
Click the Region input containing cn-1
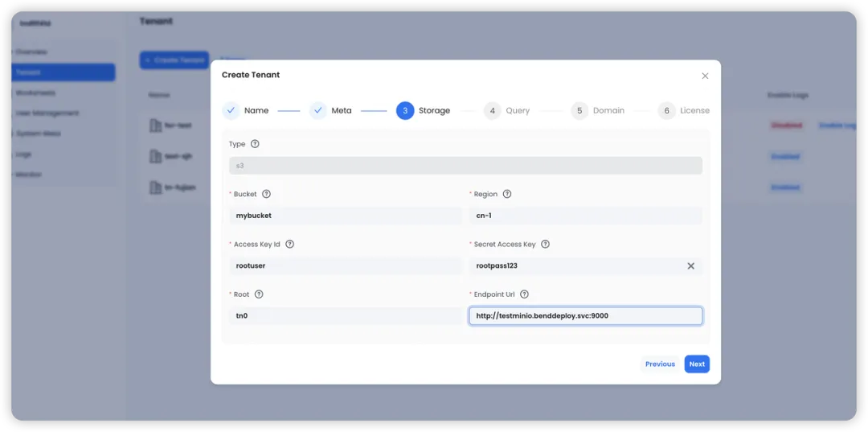click(586, 216)
